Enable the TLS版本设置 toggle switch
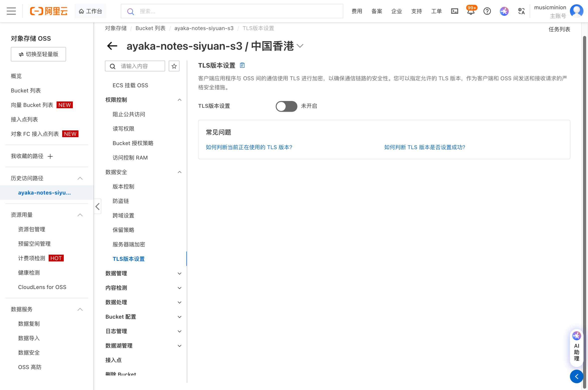The width and height of the screenshot is (588, 390). pos(286,106)
